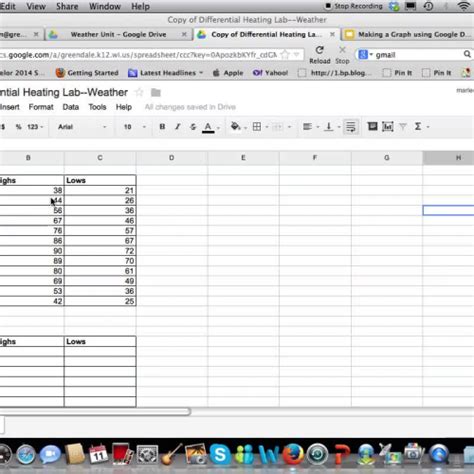Open the Apple bookmark

(228, 73)
